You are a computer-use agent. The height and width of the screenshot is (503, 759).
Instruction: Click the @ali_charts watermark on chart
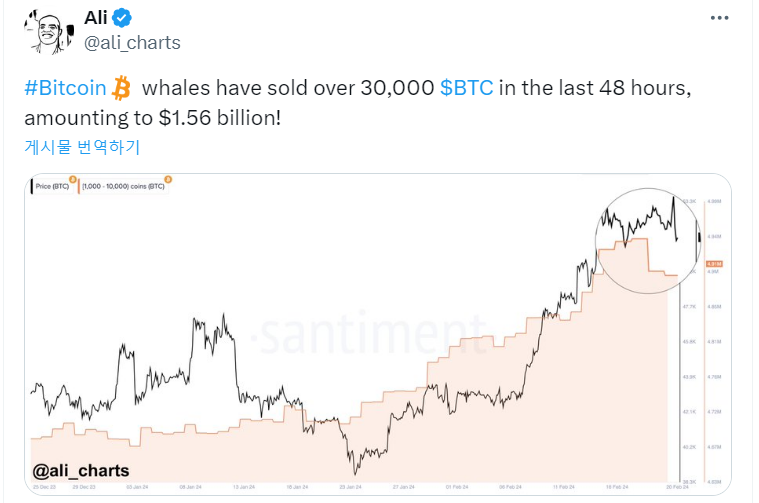point(81,470)
